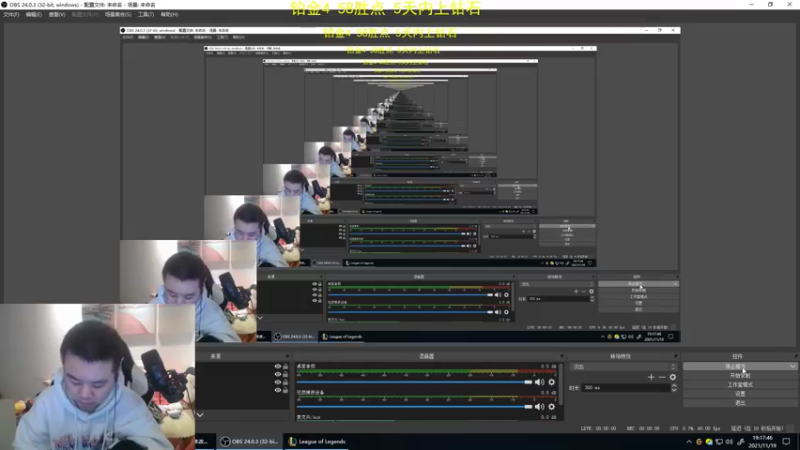800x450 pixels.
Task: Click the CPU fps status text
Action: (x=695, y=429)
